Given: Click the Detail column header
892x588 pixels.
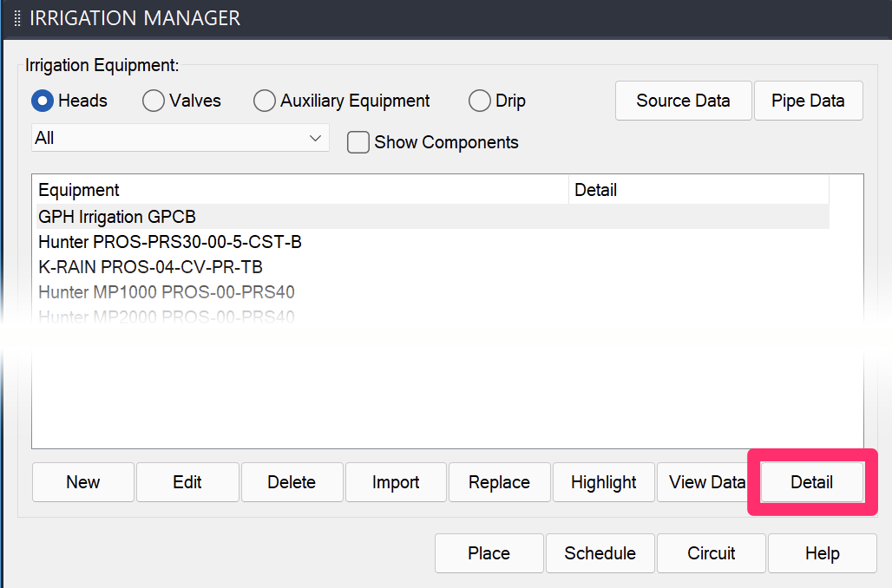Looking at the screenshot, I should (x=699, y=190).
